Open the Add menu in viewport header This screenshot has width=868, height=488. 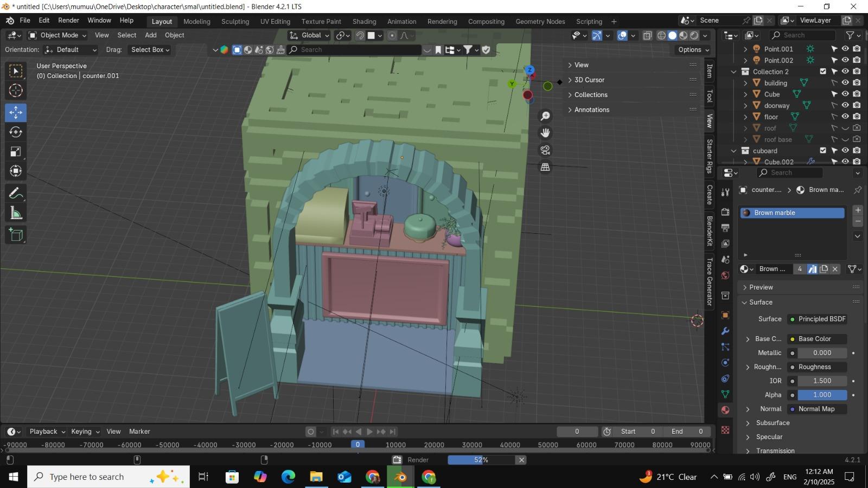151,35
